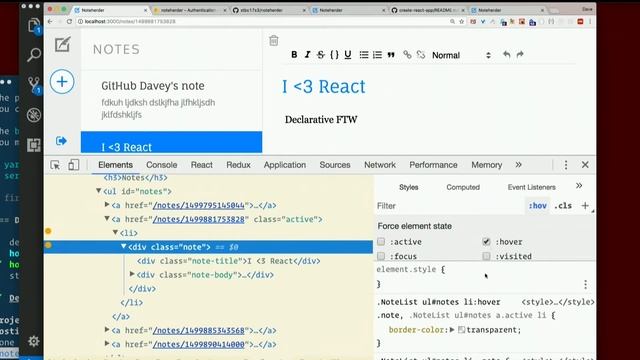This screenshot has width=640, height=360.
Task: Open the Normal heading style dropdown
Action: pyautogui.click(x=461, y=55)
